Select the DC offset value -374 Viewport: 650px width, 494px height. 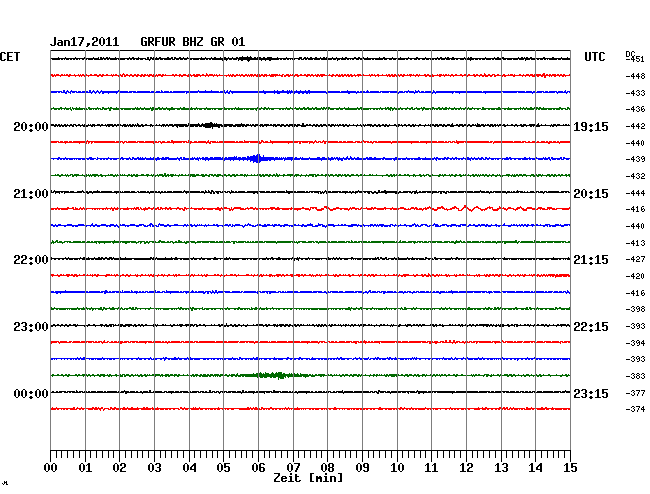[x=635, y=409]
